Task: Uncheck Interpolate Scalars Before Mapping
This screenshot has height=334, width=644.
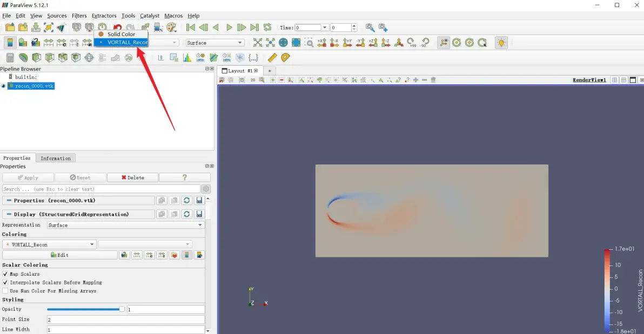Action: [x=5, y=283]
